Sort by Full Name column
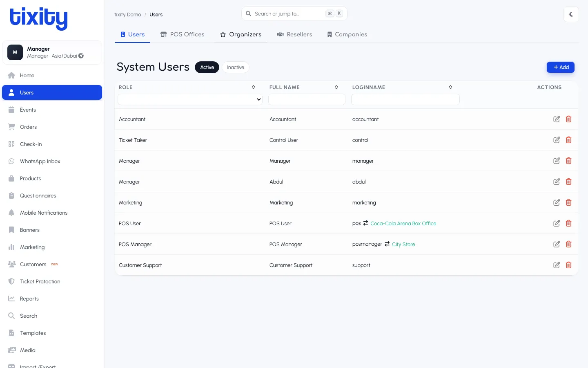Image resolution: width=588 pixels, height=368 pixels. pos(336,87)
